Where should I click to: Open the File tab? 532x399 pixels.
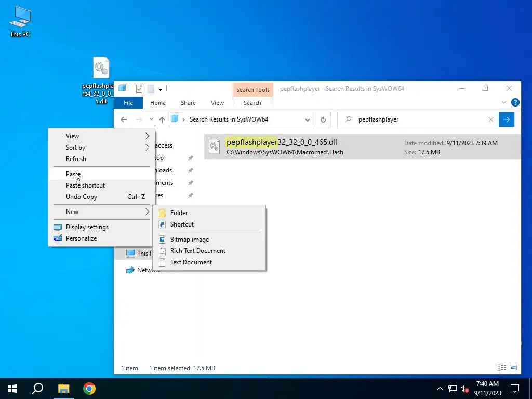128,103
